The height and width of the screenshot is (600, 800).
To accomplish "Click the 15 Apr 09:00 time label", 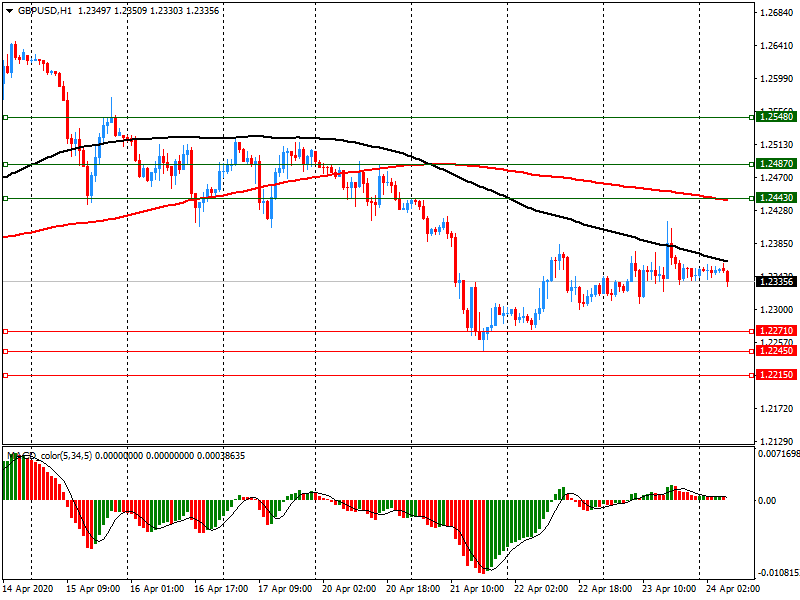I will (93, 589).
